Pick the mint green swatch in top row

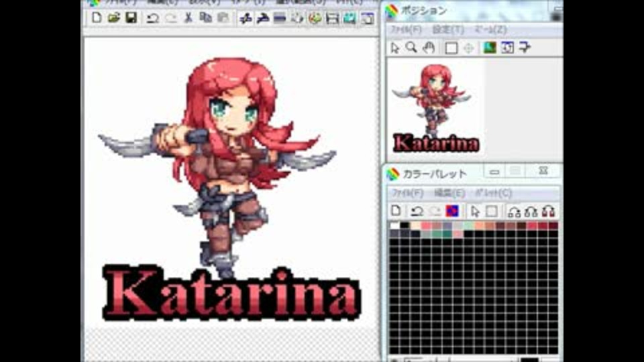pyautogui.click(x=468, y=226)
